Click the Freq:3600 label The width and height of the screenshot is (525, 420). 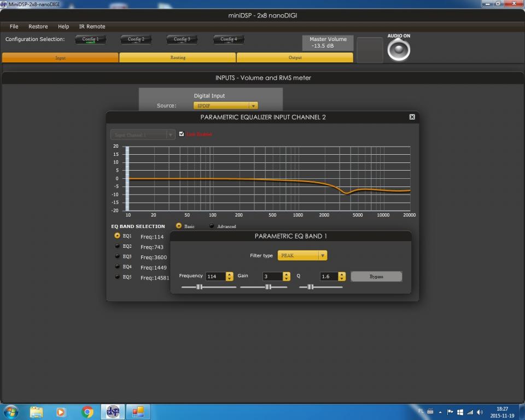click(154, 257)
